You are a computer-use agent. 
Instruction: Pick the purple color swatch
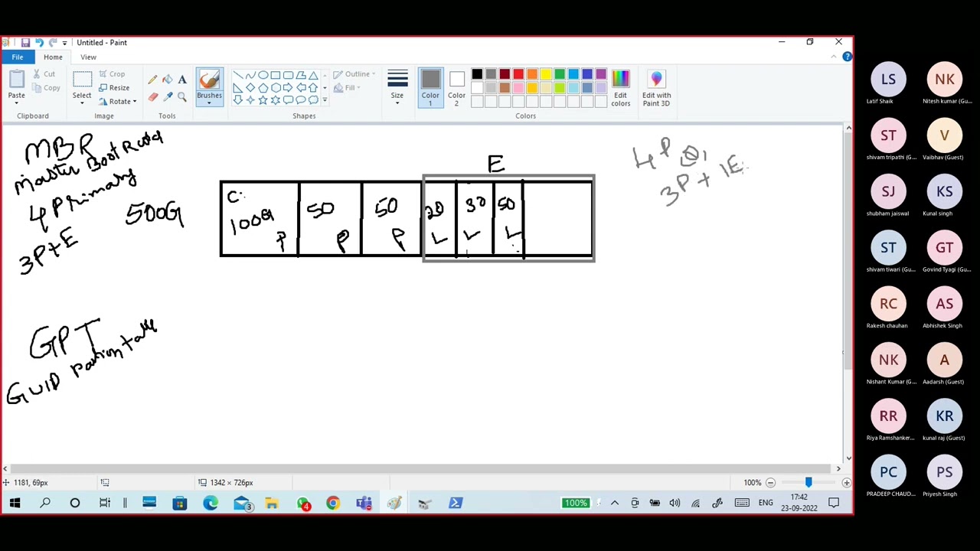pyautogui.click(x=601, y=74)
